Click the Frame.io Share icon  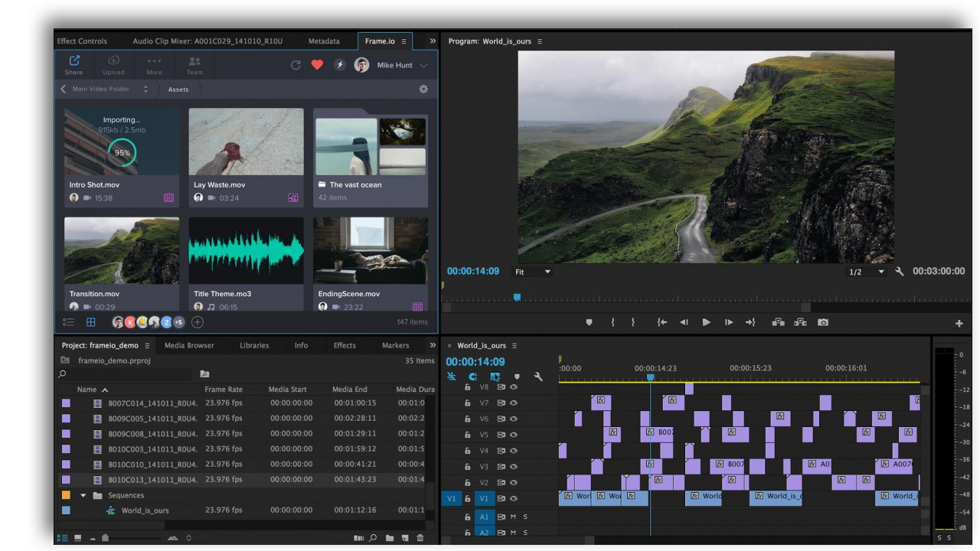tap(74, 60)
